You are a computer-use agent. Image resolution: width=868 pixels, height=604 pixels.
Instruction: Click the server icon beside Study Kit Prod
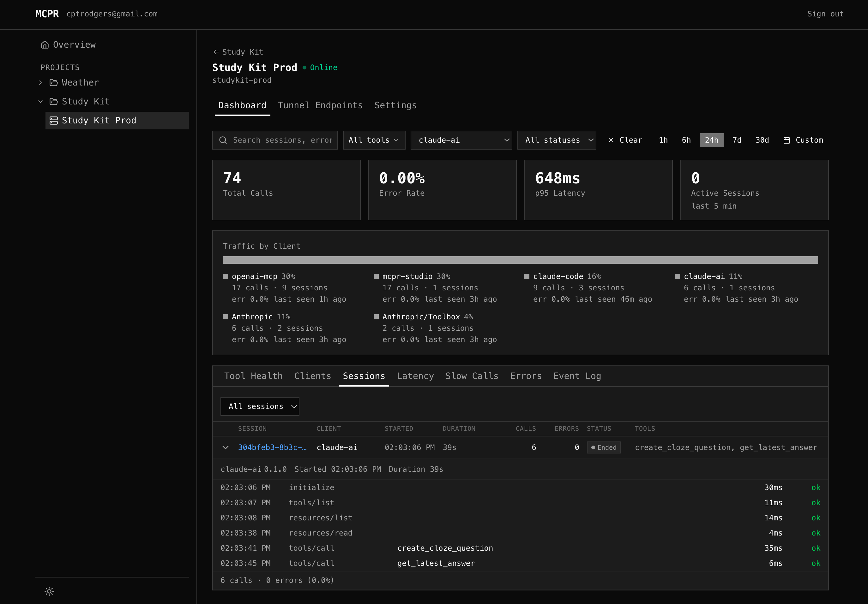(54, 120)
